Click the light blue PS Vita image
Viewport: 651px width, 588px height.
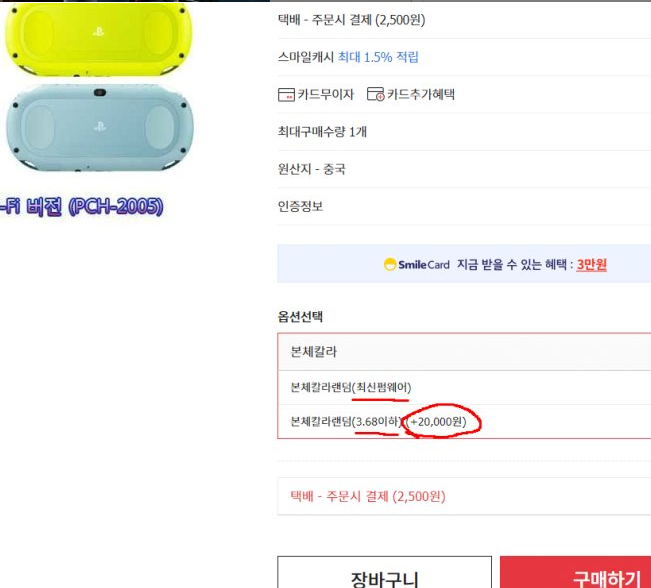tap(100, 128)
